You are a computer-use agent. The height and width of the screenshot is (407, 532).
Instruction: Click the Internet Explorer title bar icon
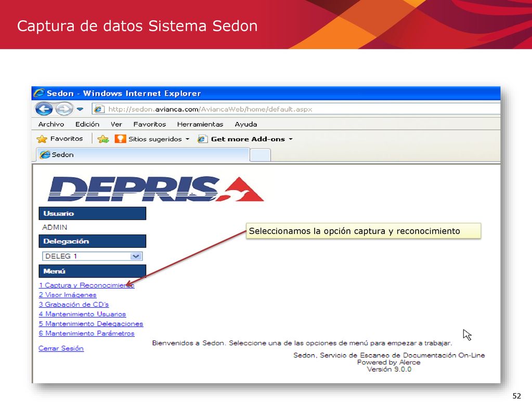coord(39,93)
